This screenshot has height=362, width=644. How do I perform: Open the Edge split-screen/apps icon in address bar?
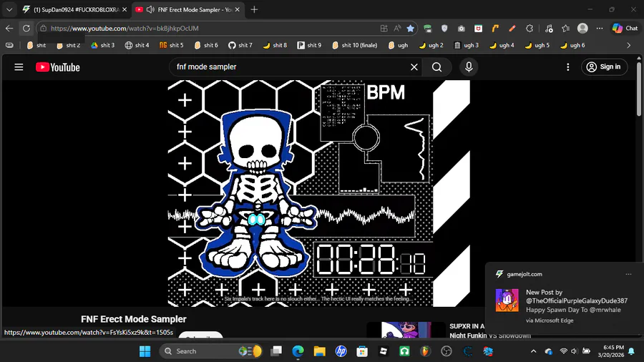384,29
